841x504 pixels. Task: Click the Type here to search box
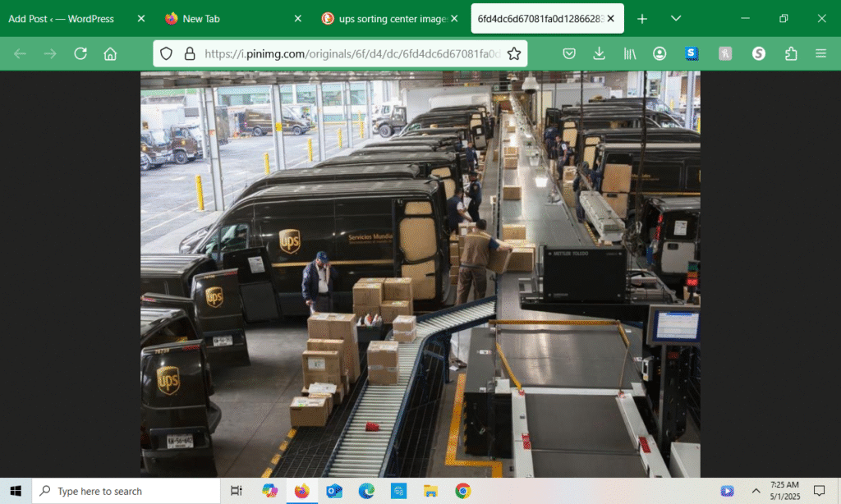[126, 491]
